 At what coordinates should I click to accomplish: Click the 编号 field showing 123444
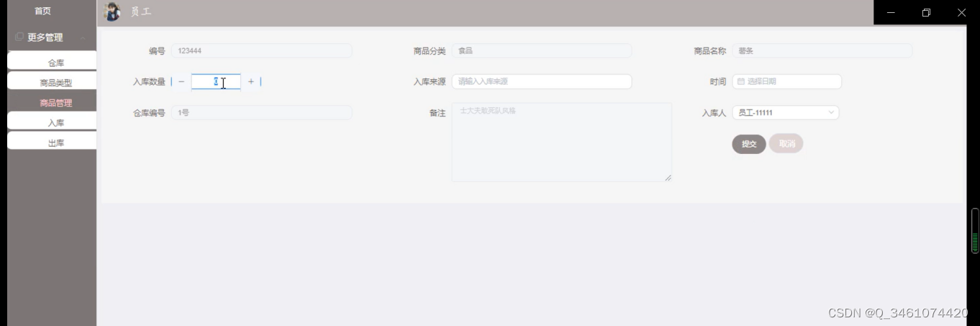pyautogui.click(x=262, y=50)
